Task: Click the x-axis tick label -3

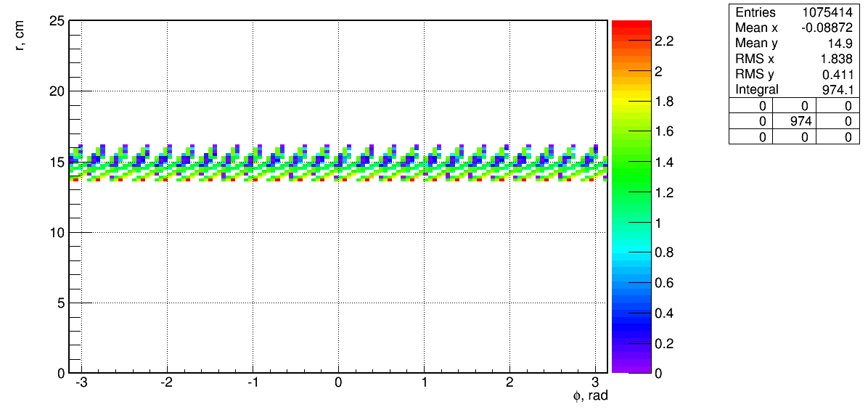Action: [81, 383]
